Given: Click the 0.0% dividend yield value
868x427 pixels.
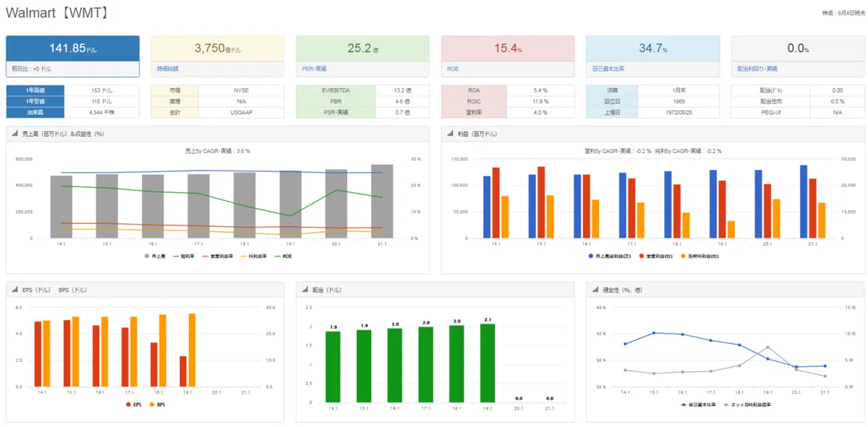Looking at the screenshot, I should [798, 48].
